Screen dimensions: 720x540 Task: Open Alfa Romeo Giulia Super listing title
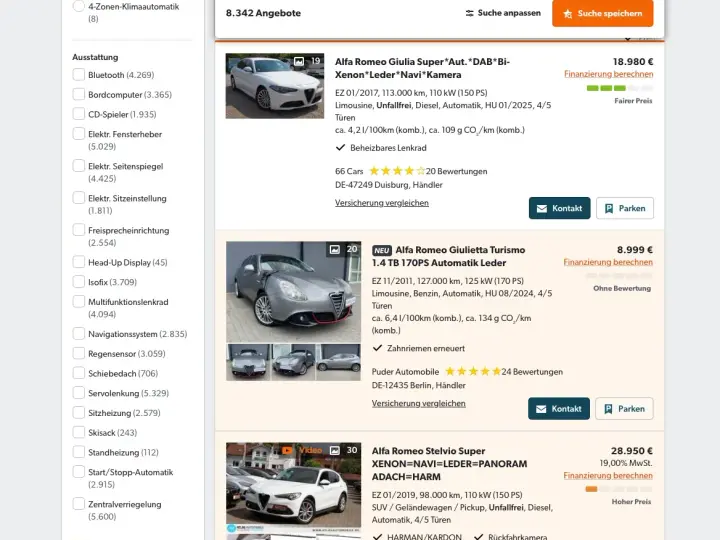click(422, 68)
